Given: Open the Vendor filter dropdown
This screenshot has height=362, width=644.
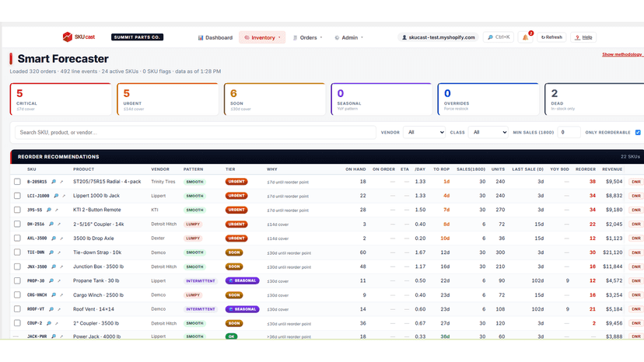Looking at the screenshot, I should pos(424,132).
